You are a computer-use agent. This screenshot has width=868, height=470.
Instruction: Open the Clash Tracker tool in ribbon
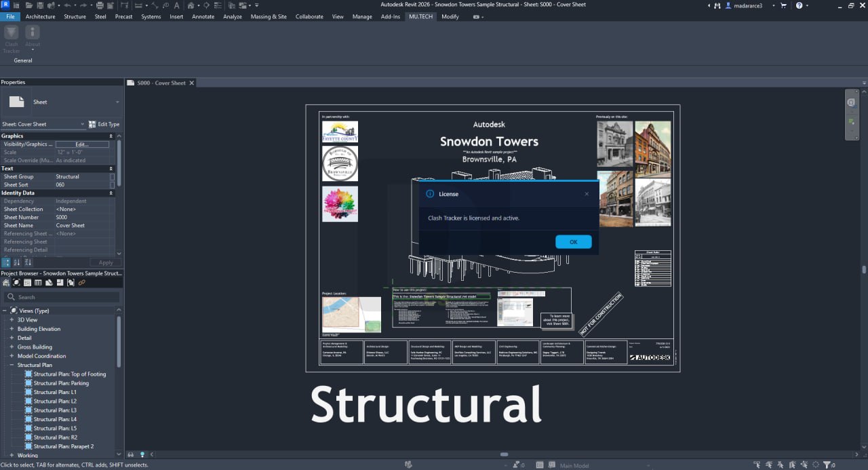tap(12, 39)
